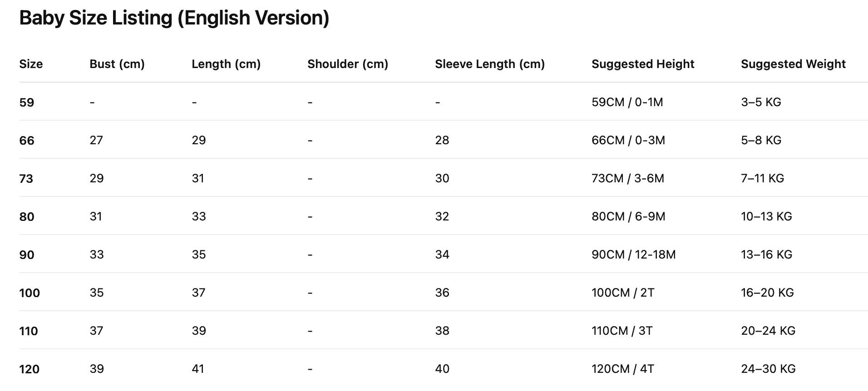This screenshot has height=391, width=868.
Task: Click the Suggested Height column header
Action: [x=642, y=64]
